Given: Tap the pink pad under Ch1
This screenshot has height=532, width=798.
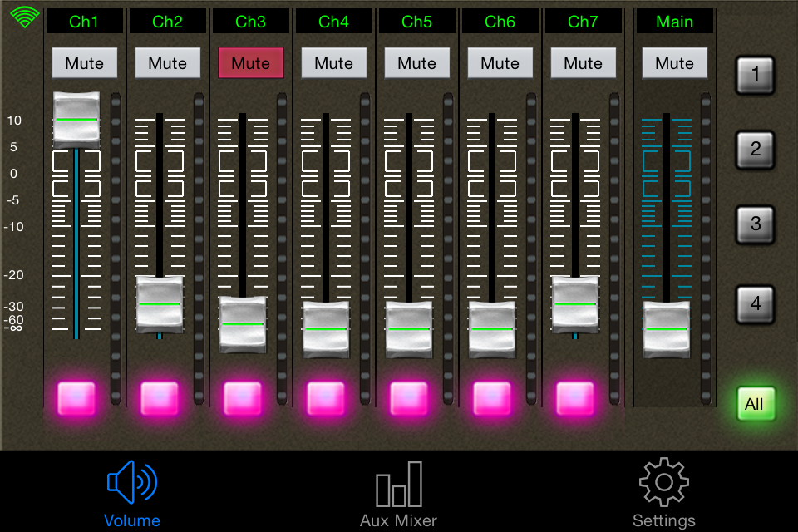Looking at the screenshot, I should [76, 397].
